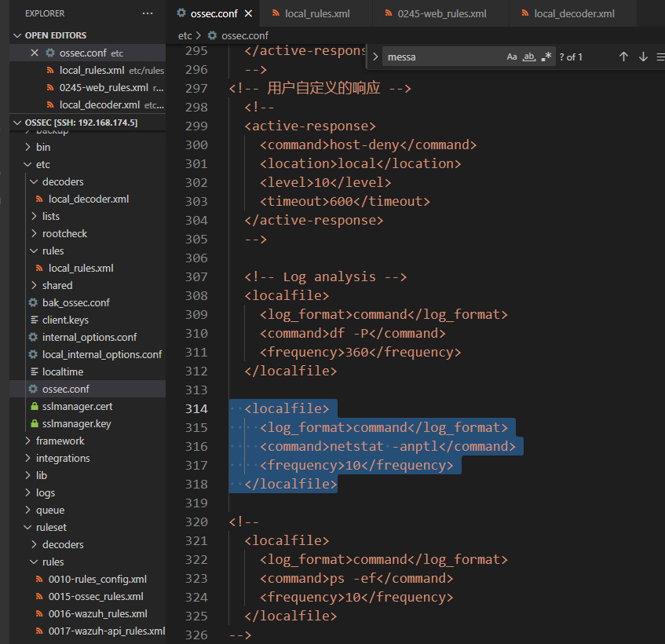Collapse the etc/rules folder
This screenshot has height=644, width=665.
[x=87, y=251]
